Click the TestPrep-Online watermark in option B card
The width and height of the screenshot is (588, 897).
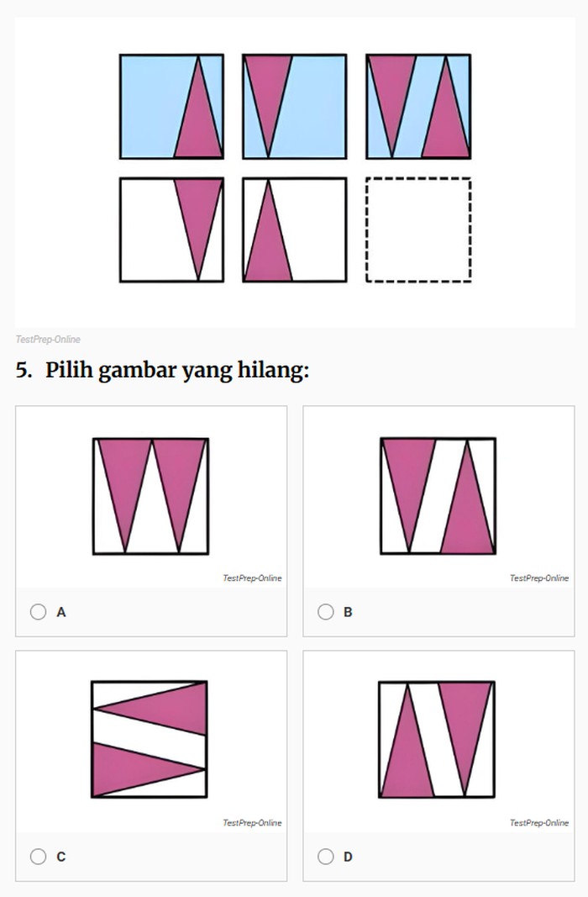click(x=539, y=578)
